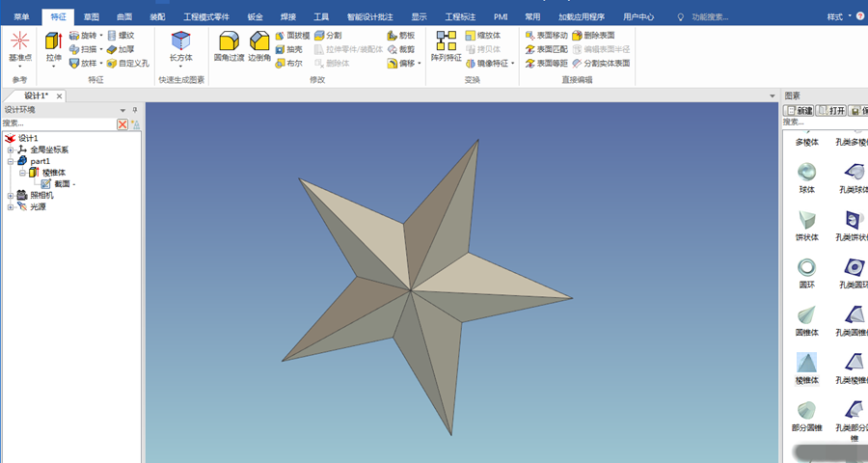Click the 布尔 boolean tool
The height and width of the screenshot is (463, 868).
click(x=289, y=63)
